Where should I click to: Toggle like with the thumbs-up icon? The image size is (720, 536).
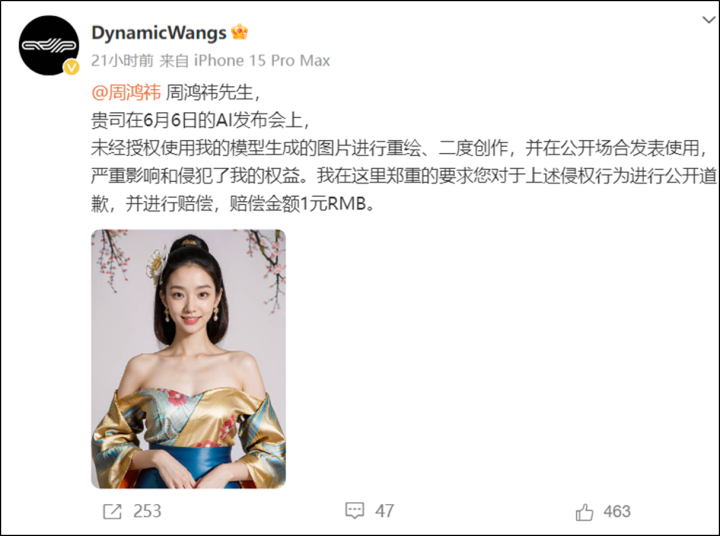tap(584, 512)
